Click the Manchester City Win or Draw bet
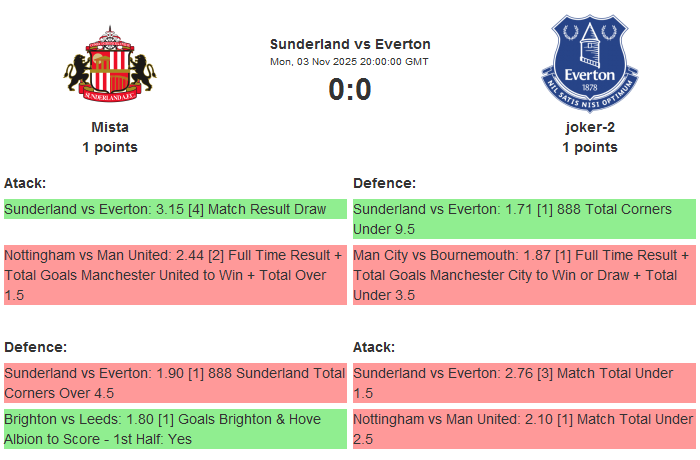Viewport: 700px width, 460px height. 524,275
